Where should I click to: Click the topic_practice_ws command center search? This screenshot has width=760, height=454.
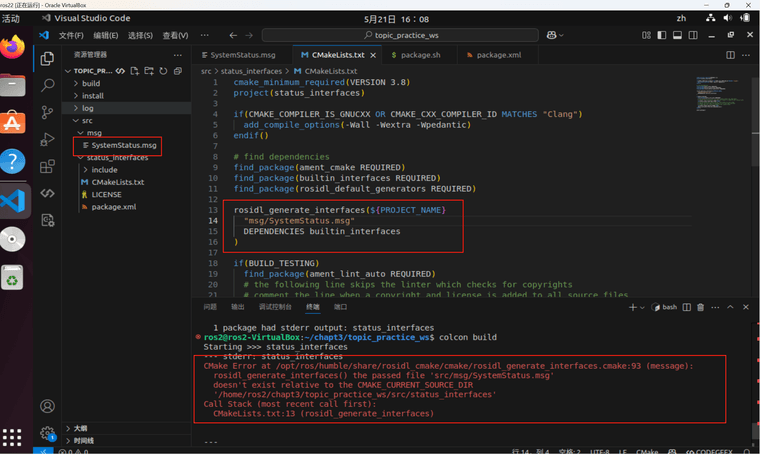pos(400,35)
